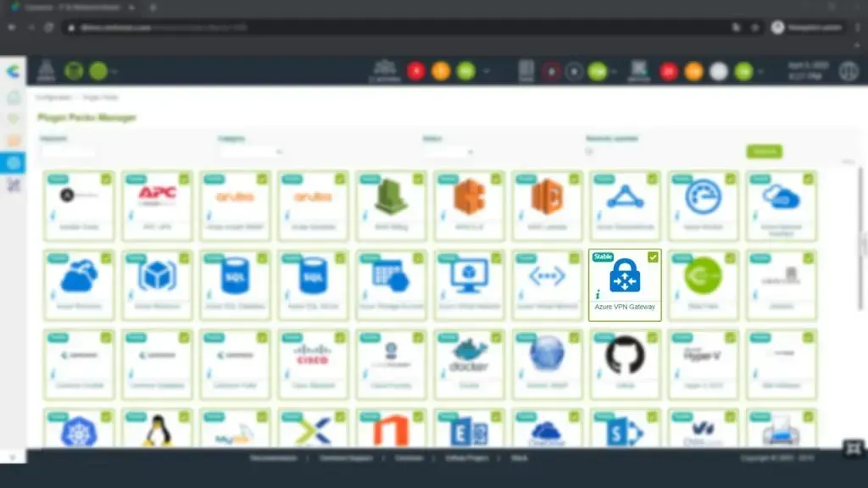Open the orange Reporting icon in sidebar
This screenshot has height=488, width=868.
click(x=14, y=141)
